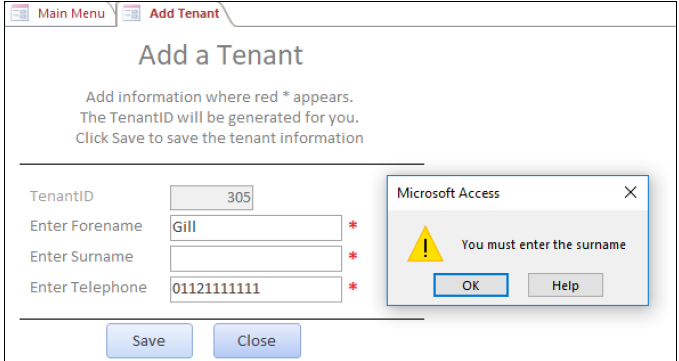Focus the Forename field containing Gill
Screen dimensions: 679x361
(256, 228)
